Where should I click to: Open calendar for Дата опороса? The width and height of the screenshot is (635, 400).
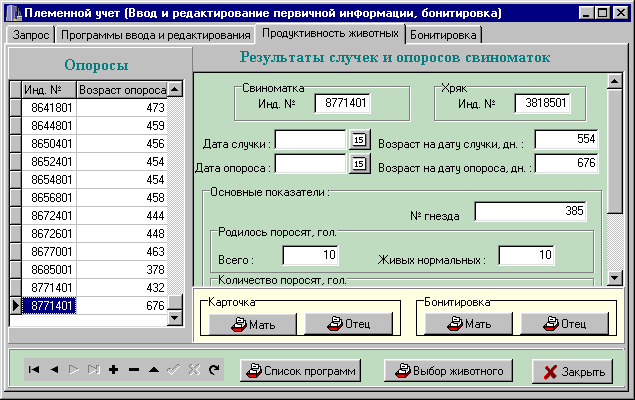coord(359,164)
